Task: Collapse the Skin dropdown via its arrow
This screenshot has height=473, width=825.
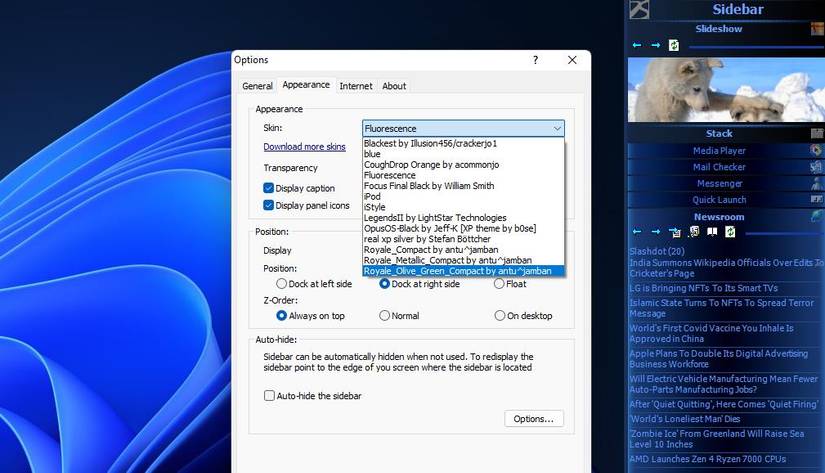Action: coord(556,129)
